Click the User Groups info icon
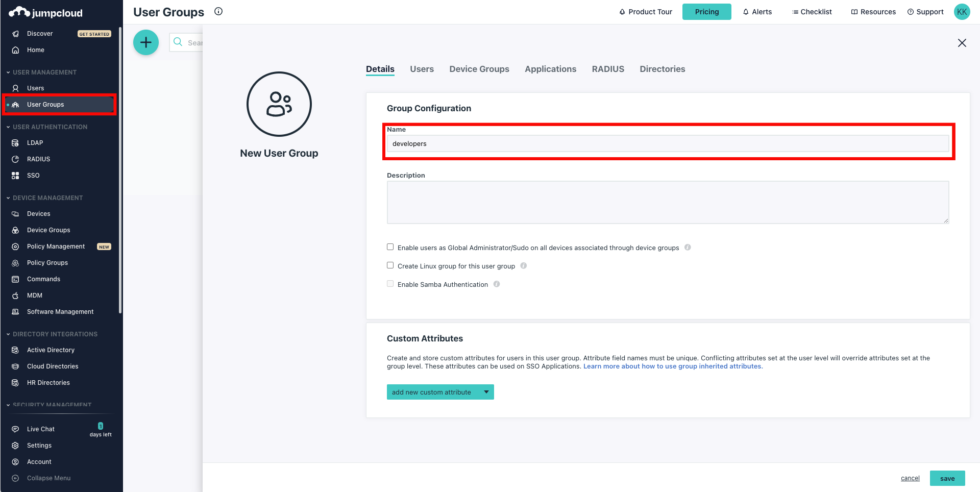The image size is (980, 492). [x=218, y=11]
